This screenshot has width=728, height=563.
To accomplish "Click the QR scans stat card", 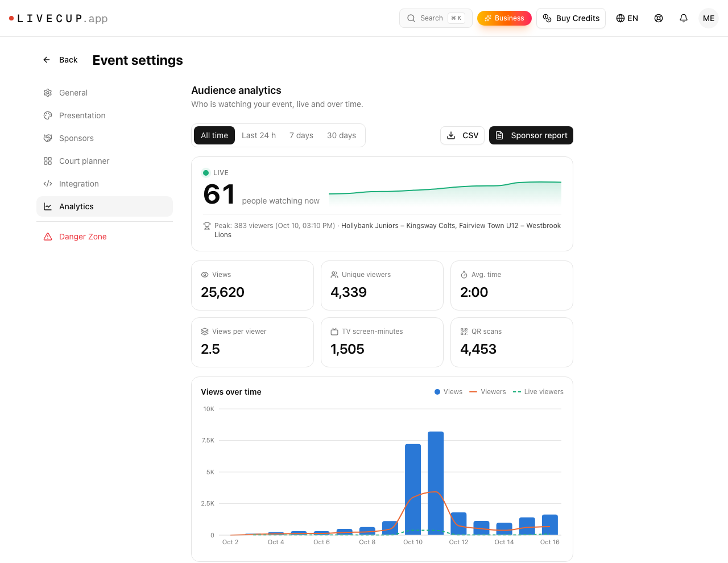I will pos(512,342).
